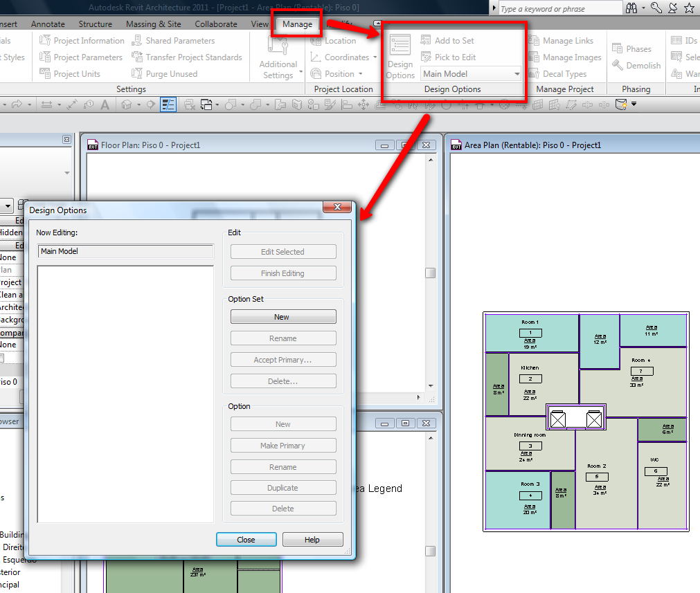700x593 pixels.
Task: Click the Section tool icon in quick toolbar
Action: 152,105
